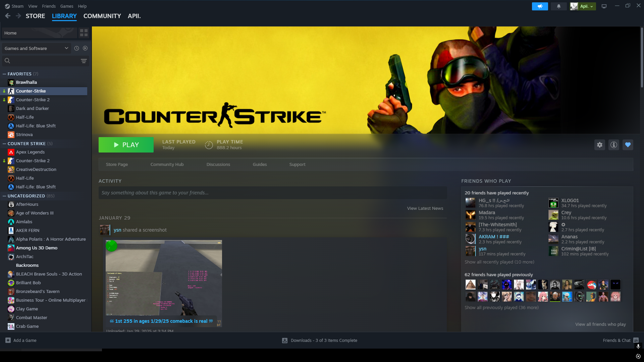Click the announcements megaphone icon
This screenshot has height=362, width=644.
coord(540,6)
